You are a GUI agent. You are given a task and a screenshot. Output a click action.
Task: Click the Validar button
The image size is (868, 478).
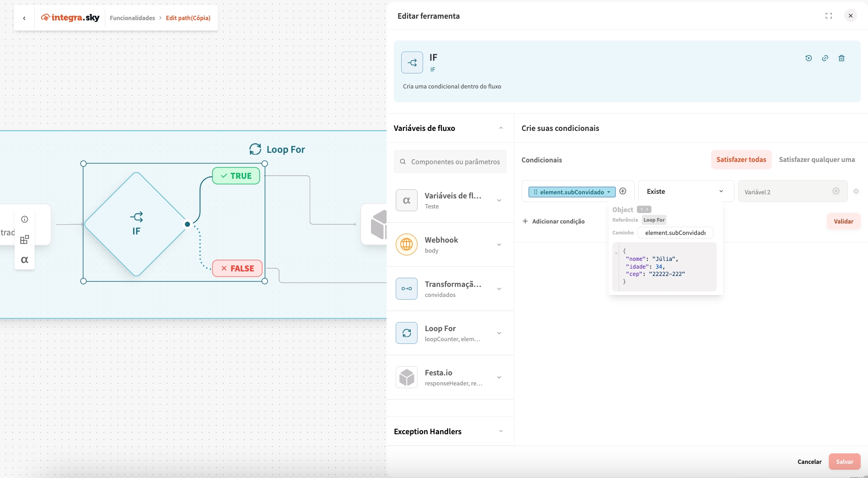pyautogui.click(x=843, y=221)
